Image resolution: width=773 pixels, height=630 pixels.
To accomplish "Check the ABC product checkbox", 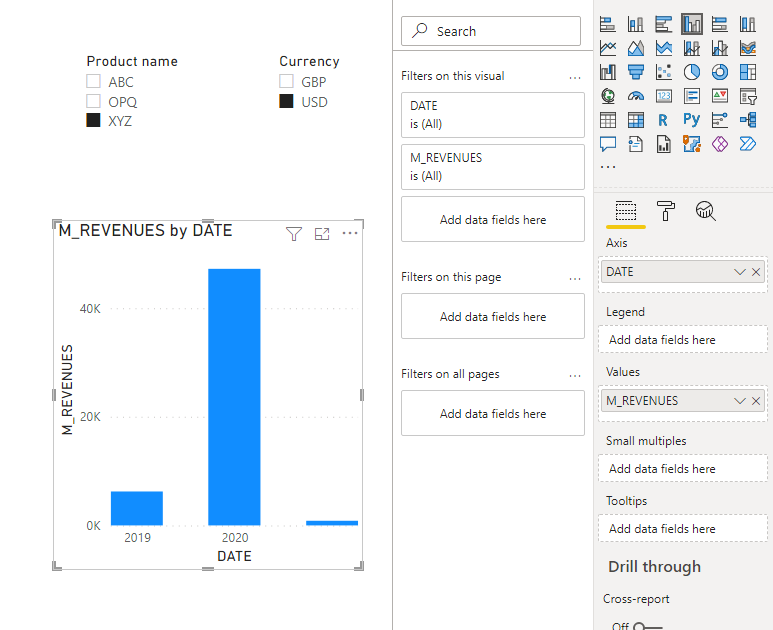I will [x=93, y=81].
